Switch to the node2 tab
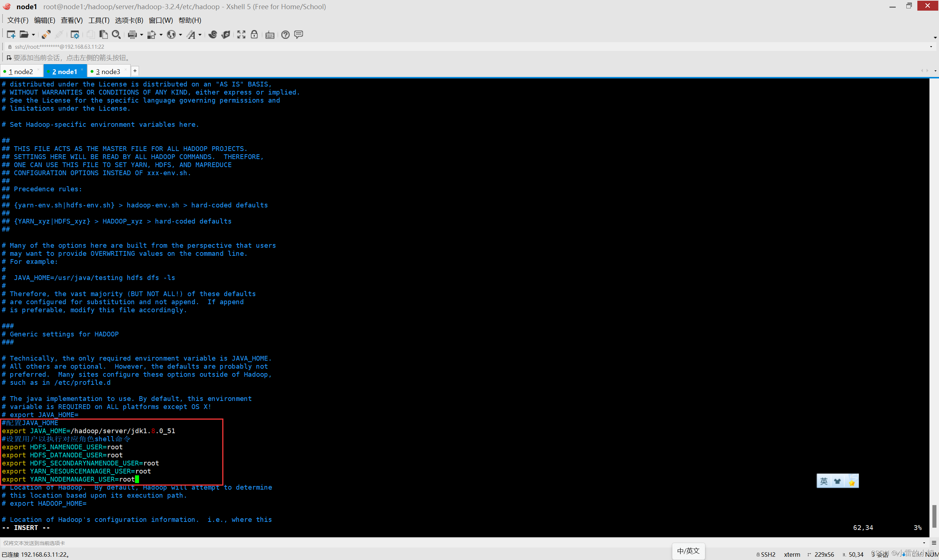 click(x=21, y=71)
